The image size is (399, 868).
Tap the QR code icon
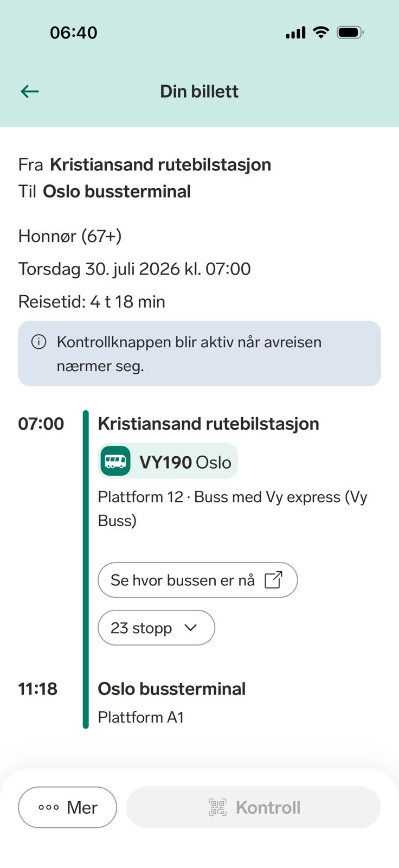pos(217,807)
